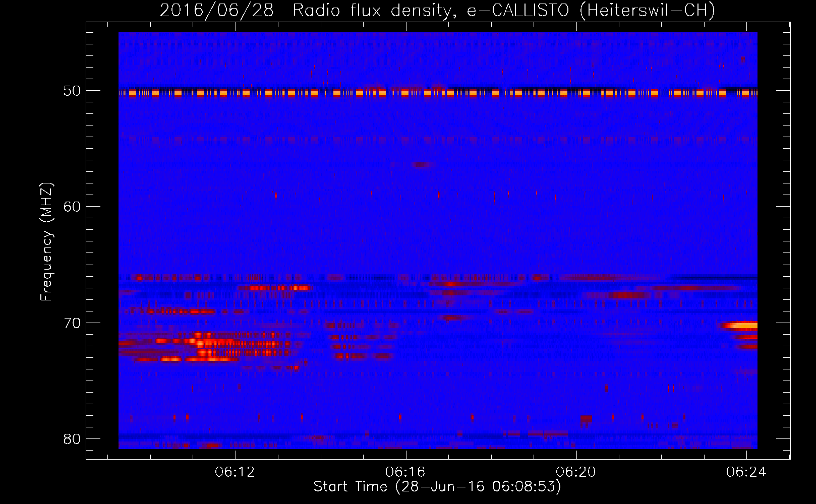Screen dimensions: 816x504
Task: Click the bright orange burst at 70 MHz near 06:24
Action: point(740,326)
